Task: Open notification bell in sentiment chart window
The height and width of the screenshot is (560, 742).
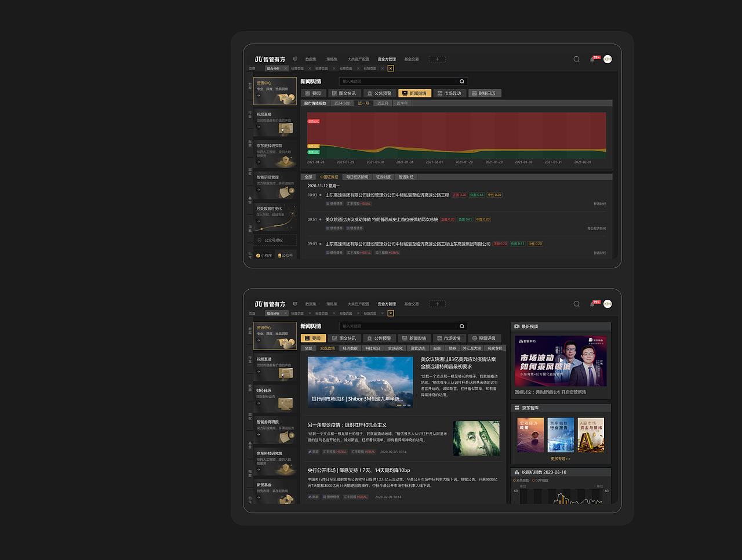Action: point(593,59)
